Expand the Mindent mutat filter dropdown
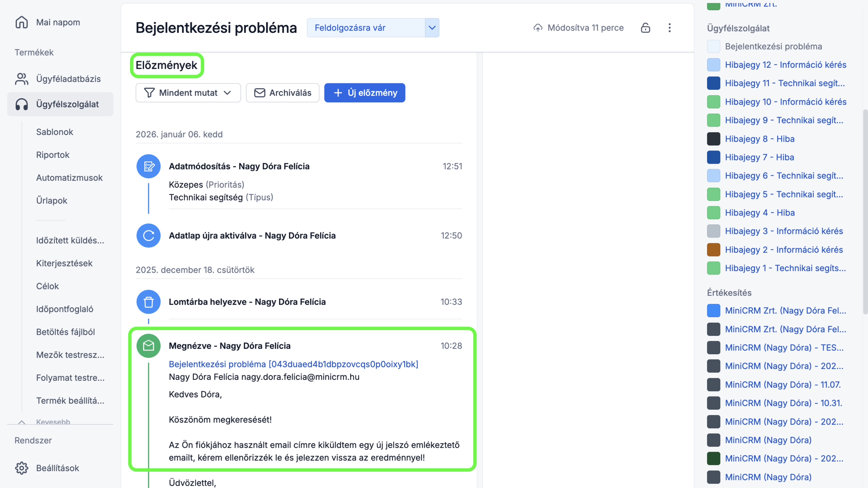The height and width of the screenshot is (488, 868). pyautogui.click(x=188, y=93)
